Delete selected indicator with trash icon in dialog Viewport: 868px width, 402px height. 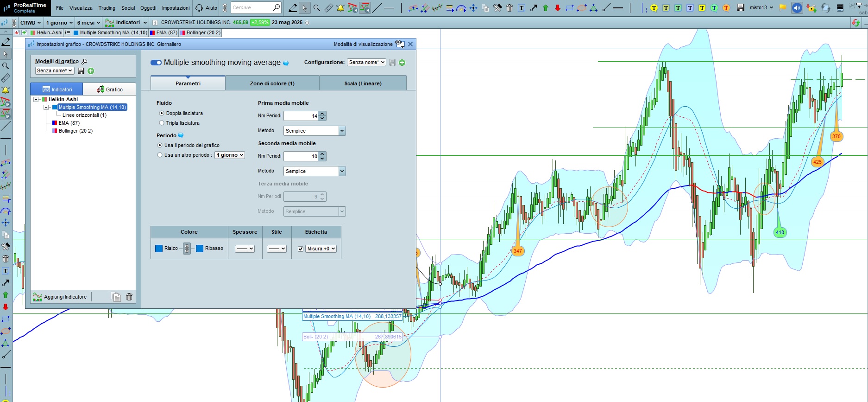pos(129,297)
